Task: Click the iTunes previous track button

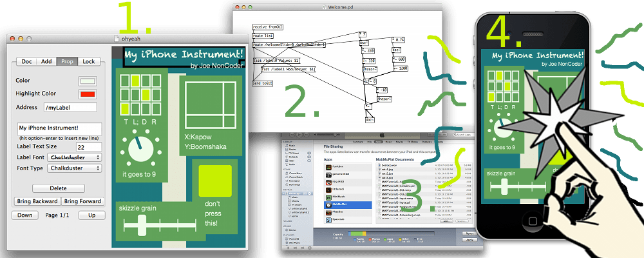Action: [x=292, y=135]
